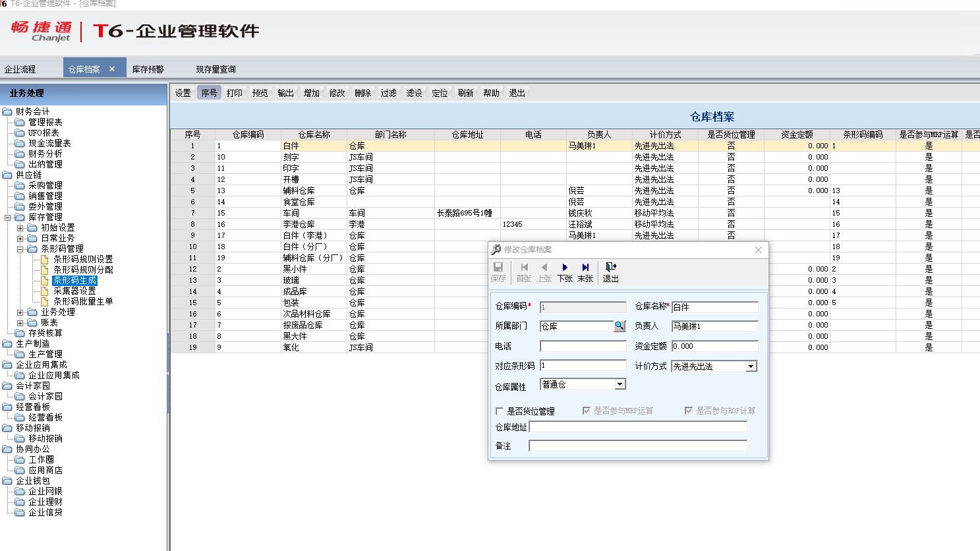Select 条形码批量生单 in the tree

click(83, 301)
